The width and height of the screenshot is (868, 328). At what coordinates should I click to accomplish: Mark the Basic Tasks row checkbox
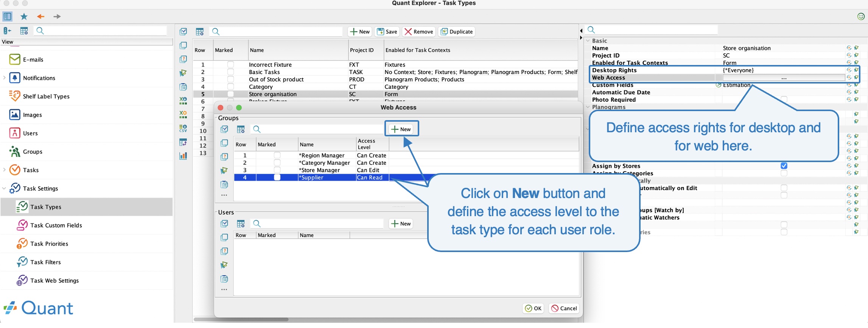(x=230, y=72)
